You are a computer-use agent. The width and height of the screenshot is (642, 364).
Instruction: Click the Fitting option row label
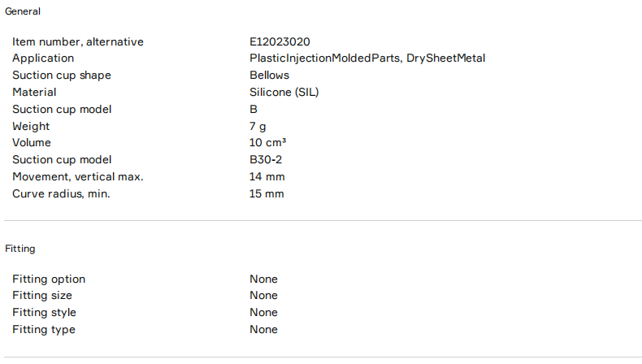49,279
